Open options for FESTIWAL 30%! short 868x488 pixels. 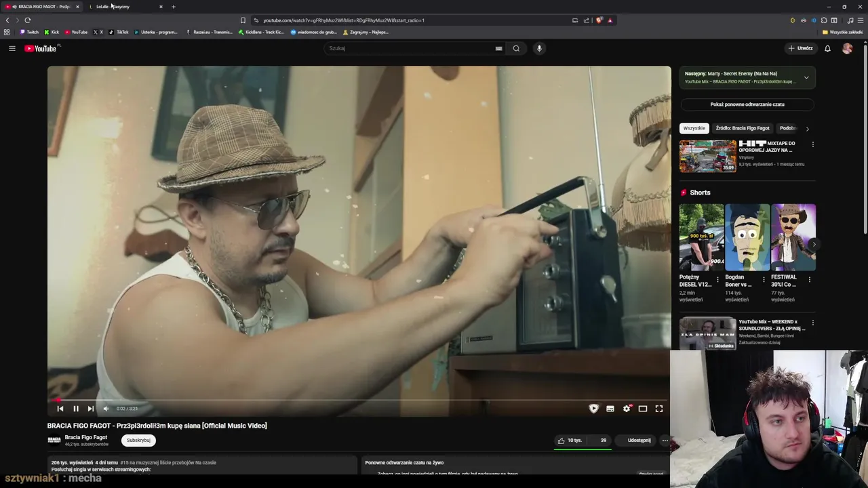tap(809, 279)
